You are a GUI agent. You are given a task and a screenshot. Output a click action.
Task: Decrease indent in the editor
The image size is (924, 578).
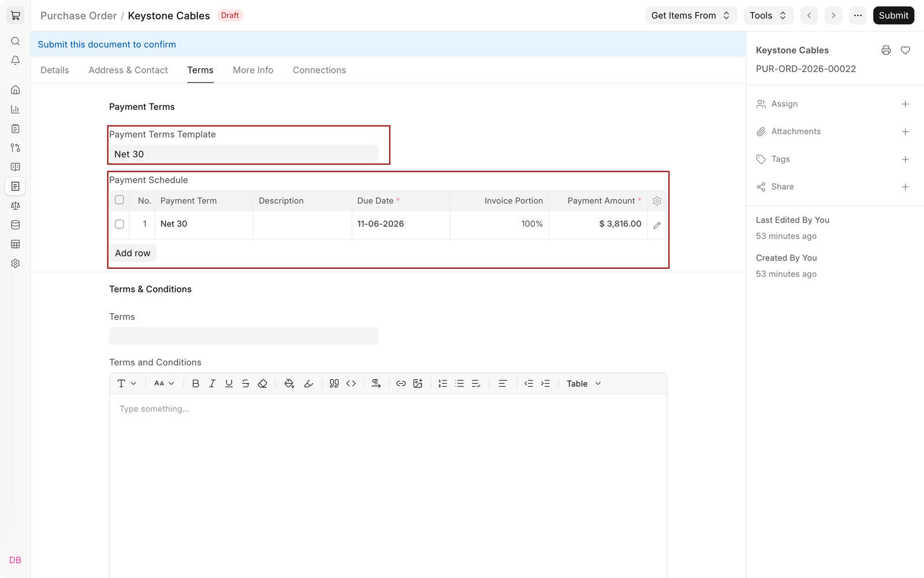pos(528,383)
